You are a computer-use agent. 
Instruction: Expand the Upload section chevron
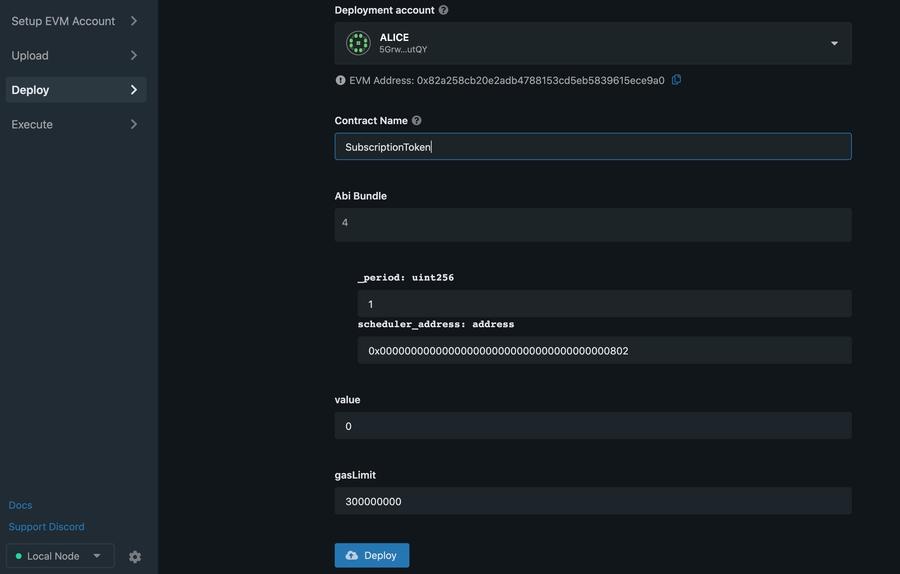[x=134, y=55]
